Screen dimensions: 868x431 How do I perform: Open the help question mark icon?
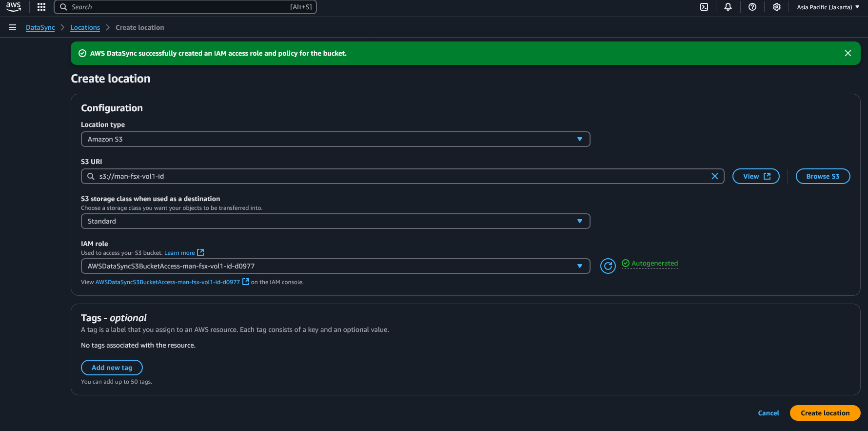coord(752,7)
